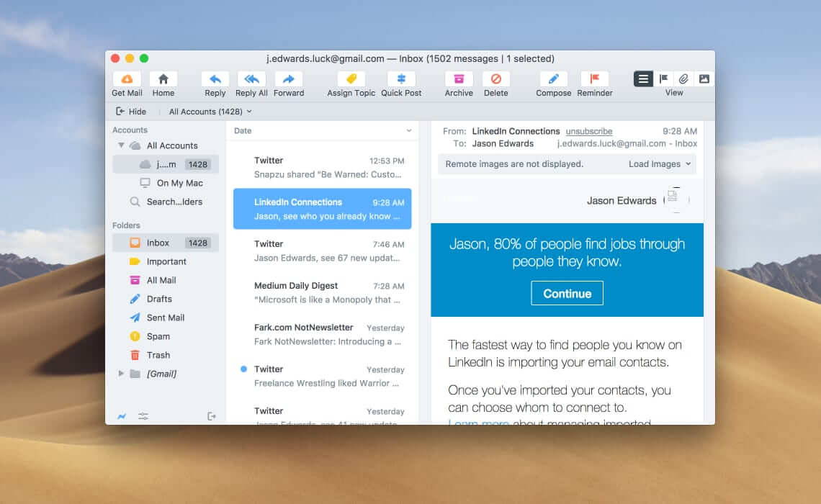This screenshot has width=821, height=504.
Task: Toggle flagged messages view icon
Action: 663,78
